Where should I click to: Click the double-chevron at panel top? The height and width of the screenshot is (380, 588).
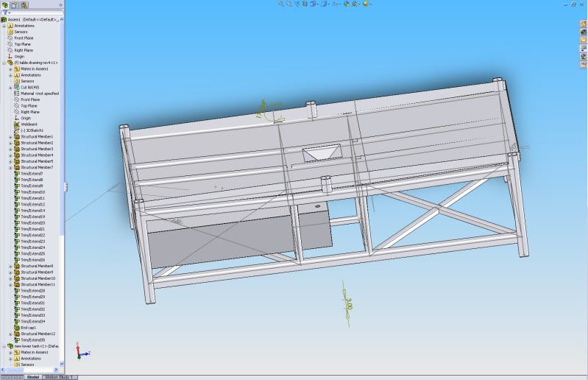pos(60,4)
